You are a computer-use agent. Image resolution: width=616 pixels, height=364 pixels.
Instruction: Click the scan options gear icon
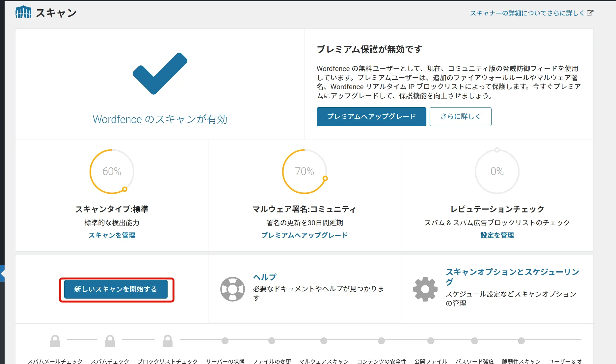[425, 289]
